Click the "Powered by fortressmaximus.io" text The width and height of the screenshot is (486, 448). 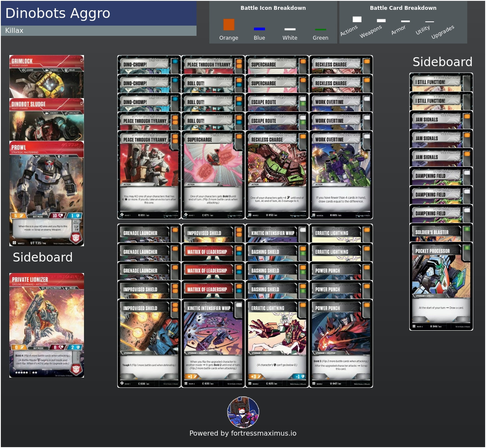coord(243,433)
